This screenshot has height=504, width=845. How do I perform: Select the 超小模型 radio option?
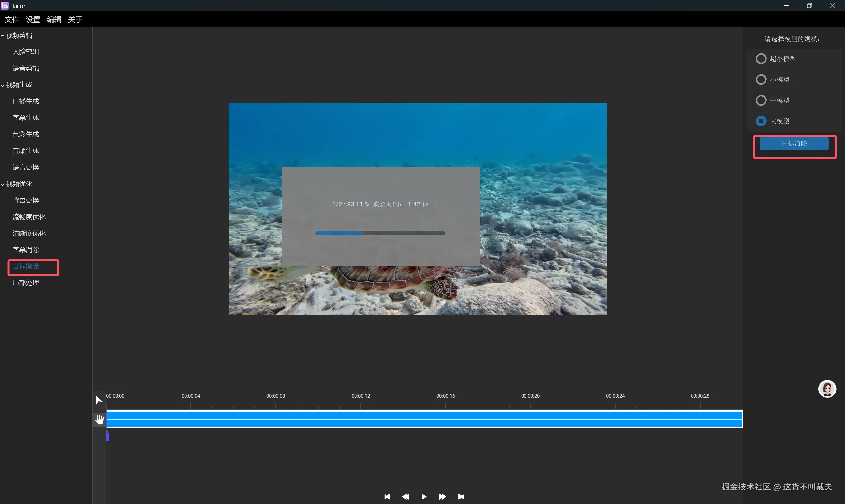(x=761, y=59)
